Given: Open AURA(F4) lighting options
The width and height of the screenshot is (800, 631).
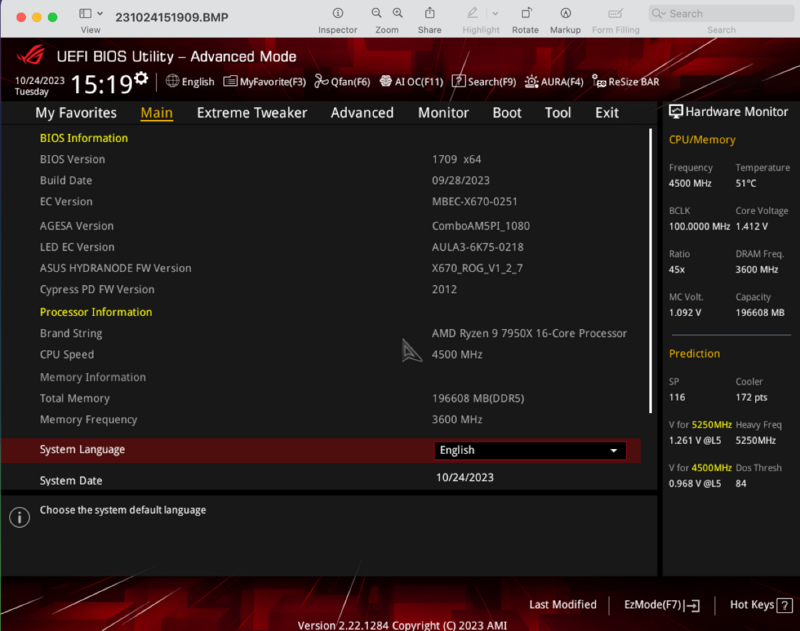Looking at the screenshot, I should click(554, 82).
